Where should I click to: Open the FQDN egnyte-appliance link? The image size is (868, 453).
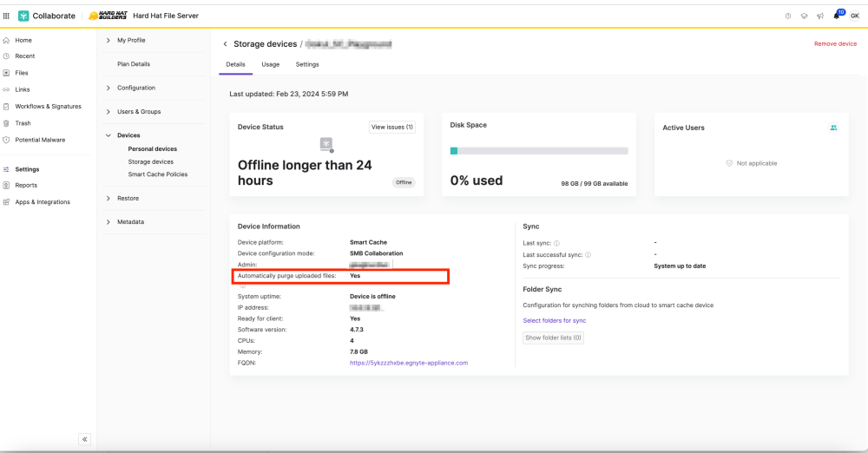(x=409, y=363)
